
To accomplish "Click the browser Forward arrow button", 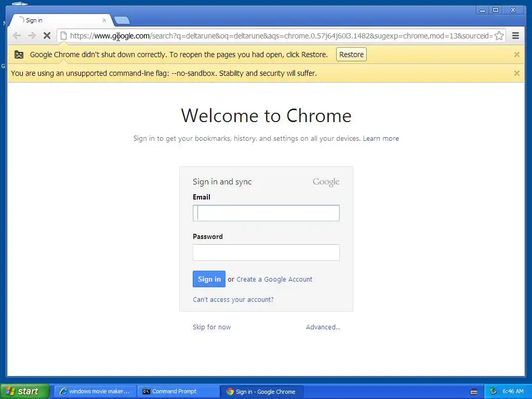I will pyautogui.click(x=32, y=36).
